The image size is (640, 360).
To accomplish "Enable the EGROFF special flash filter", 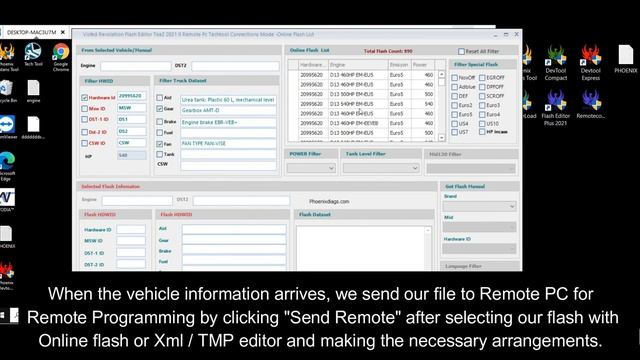I will [482, 78].
